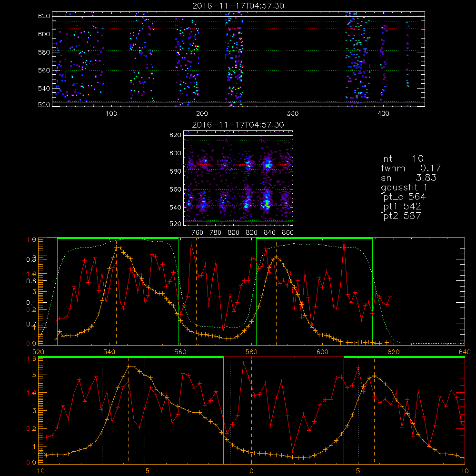476x476 pixels.
Task: Click x-axis label '-5' on the bottom plot
Action: (x=145, y=471)
